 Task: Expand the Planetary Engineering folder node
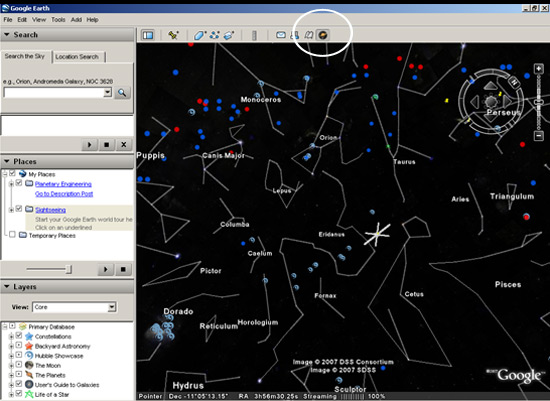tap(11, 183)
